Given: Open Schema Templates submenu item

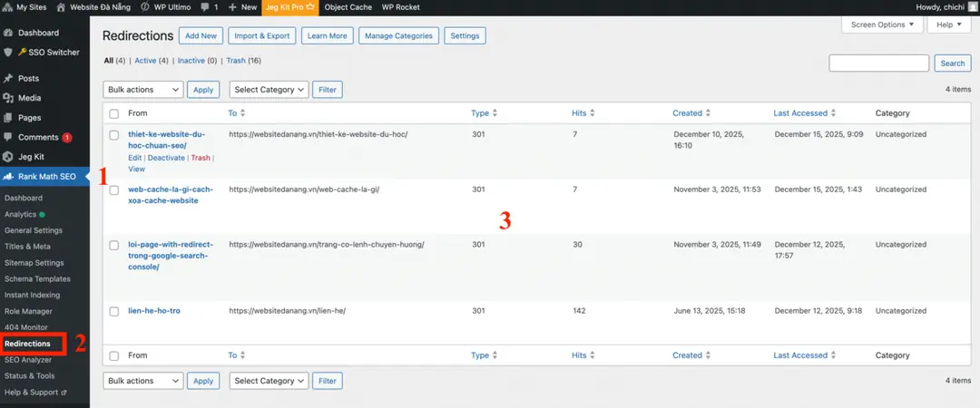Looking at the screenshot, I should (x=37, y=279).
